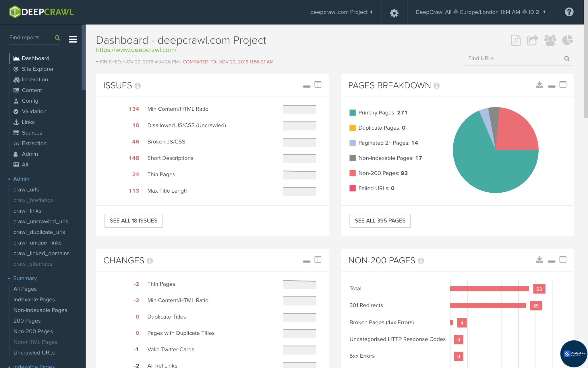
Task: Click SEE ALL 18 ISSUES button
Action: (134, 221)
